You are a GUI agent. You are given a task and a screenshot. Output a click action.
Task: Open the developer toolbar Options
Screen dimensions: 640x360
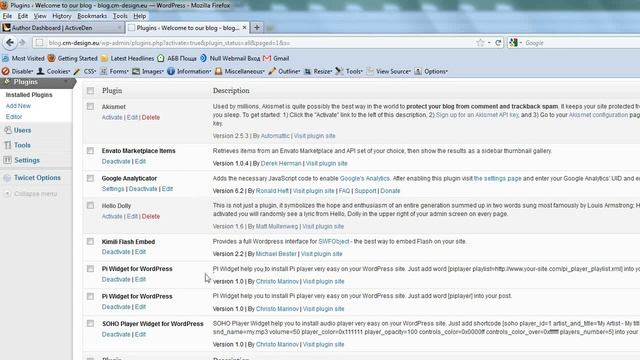coord(431,71)
